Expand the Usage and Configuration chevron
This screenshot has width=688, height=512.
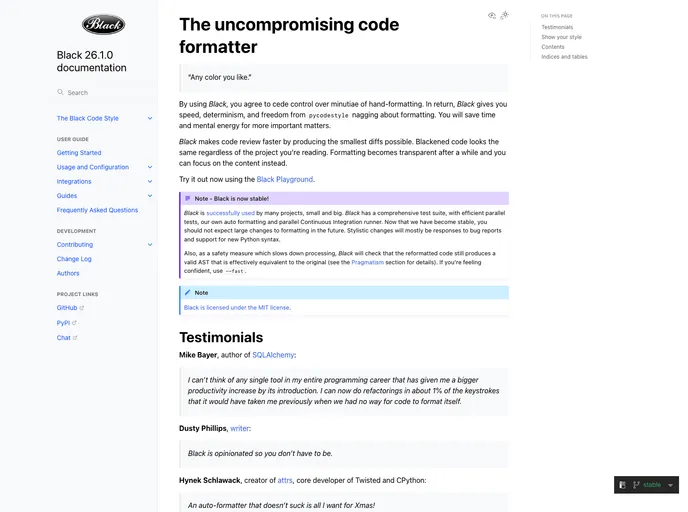click(150, 167)
